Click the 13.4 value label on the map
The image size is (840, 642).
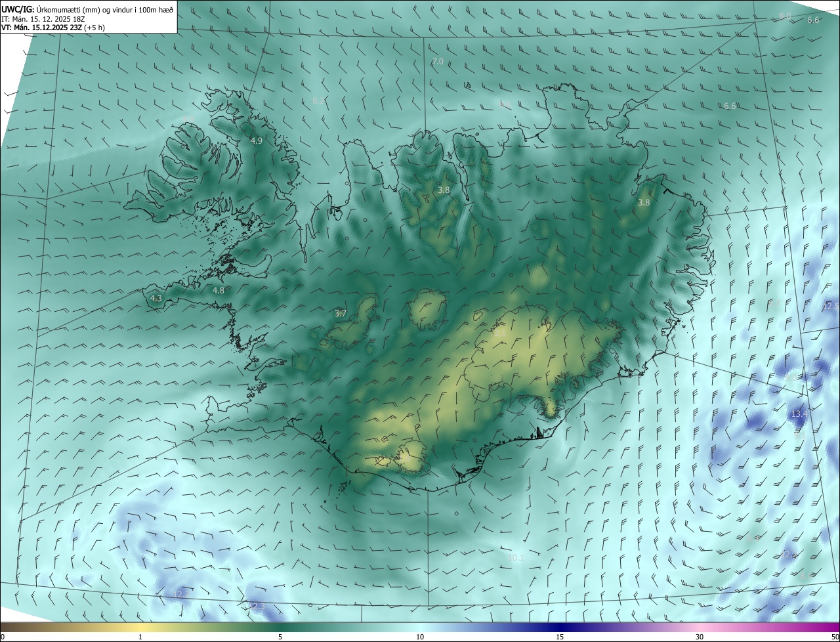799,414
